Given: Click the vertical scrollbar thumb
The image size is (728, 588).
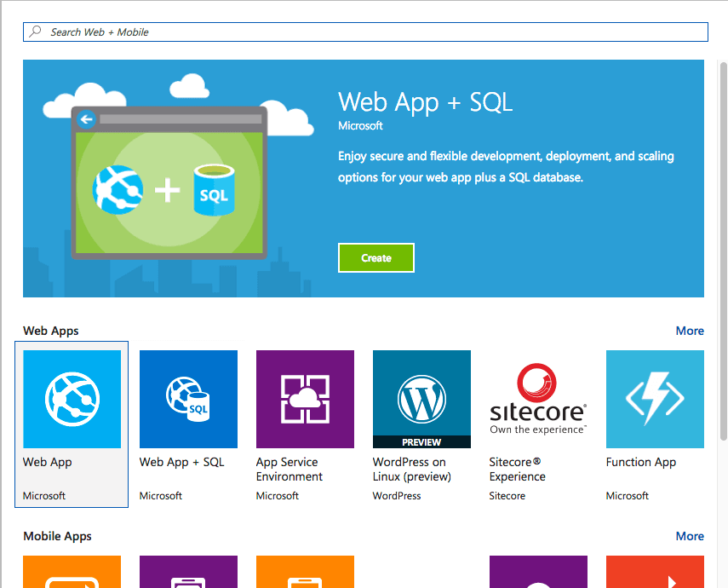Looking at the screenshot, I should (x=724, y=251).
